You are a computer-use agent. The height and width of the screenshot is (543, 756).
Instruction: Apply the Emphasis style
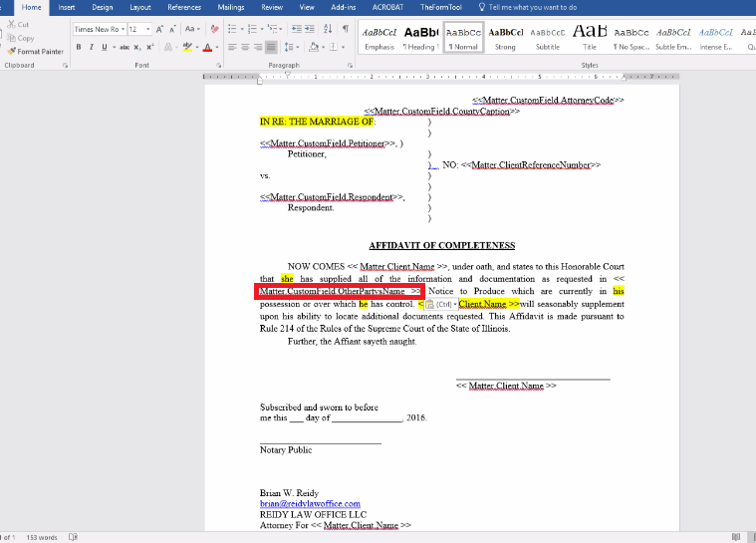tap(379, 38)
